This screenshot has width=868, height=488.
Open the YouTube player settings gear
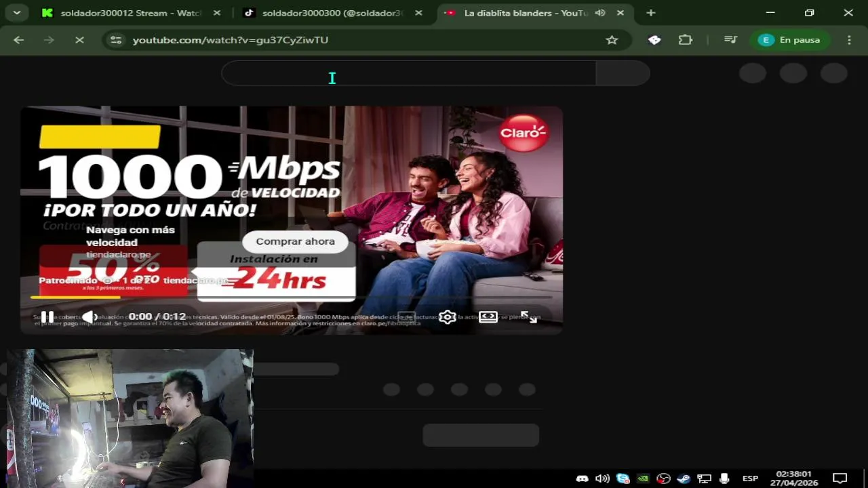[x=448, y=317]
